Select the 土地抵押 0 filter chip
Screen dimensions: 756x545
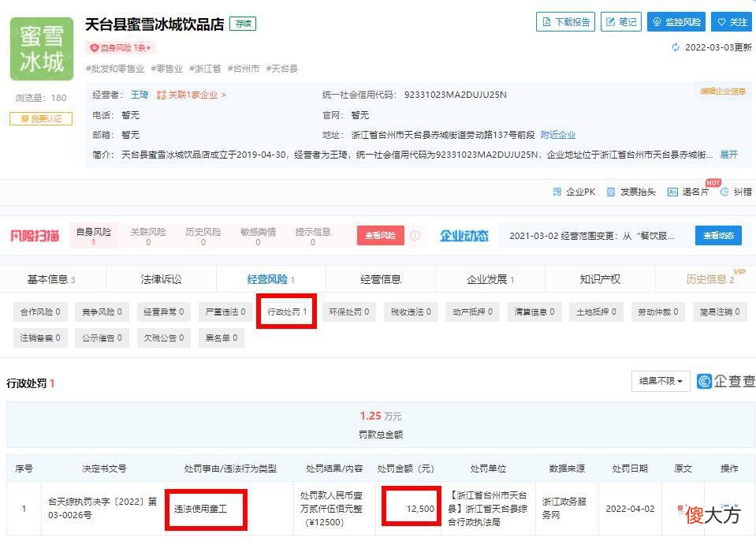coord(596,312)
